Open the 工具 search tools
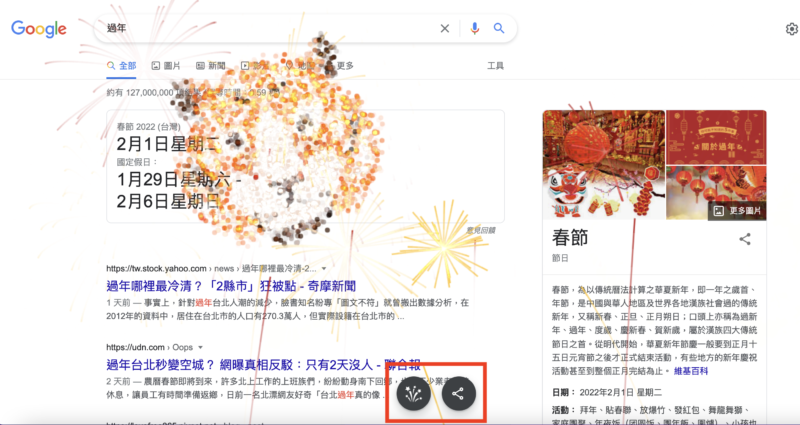800x425 pixels. point(495,66)
